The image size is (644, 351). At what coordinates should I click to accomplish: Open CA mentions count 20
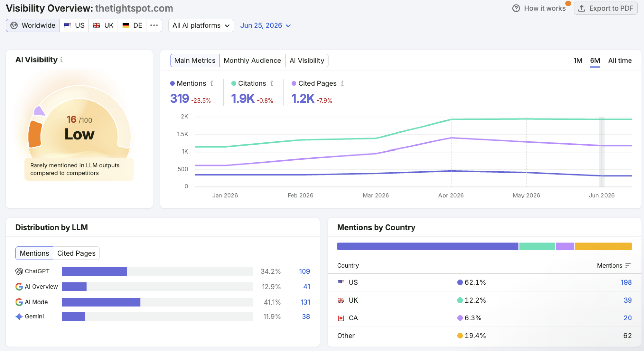tap(628, 318)
